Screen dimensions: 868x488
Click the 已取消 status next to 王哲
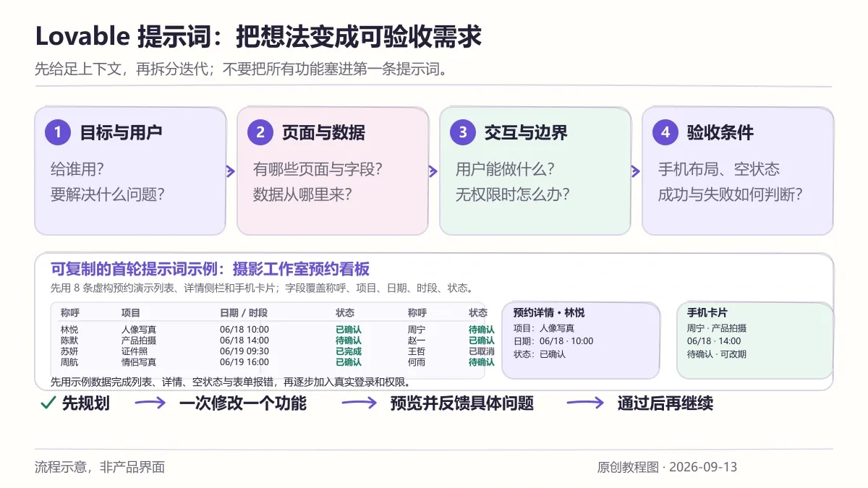point(482,351)
